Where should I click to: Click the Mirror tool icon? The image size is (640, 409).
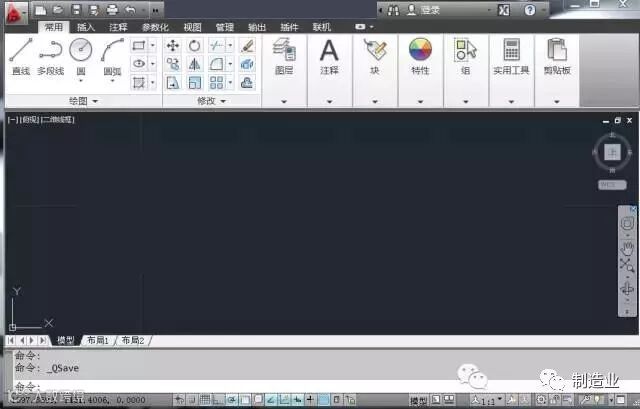194,64
